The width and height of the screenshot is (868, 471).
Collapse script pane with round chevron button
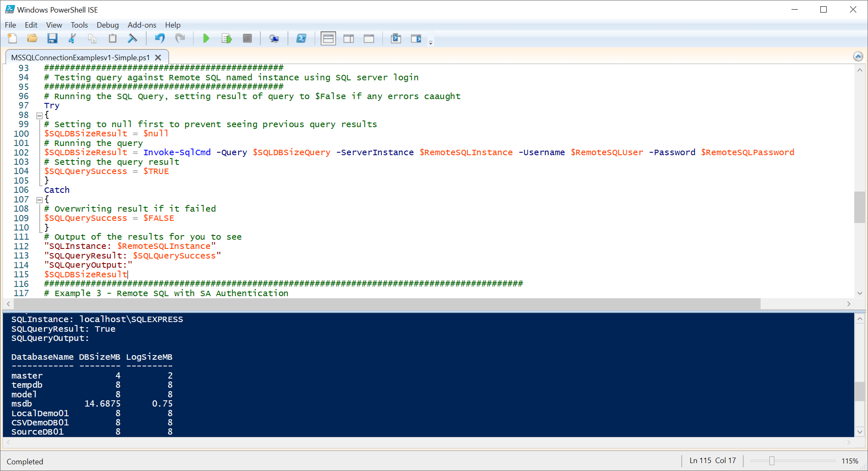pyautogui.click(x=858, y=56)
